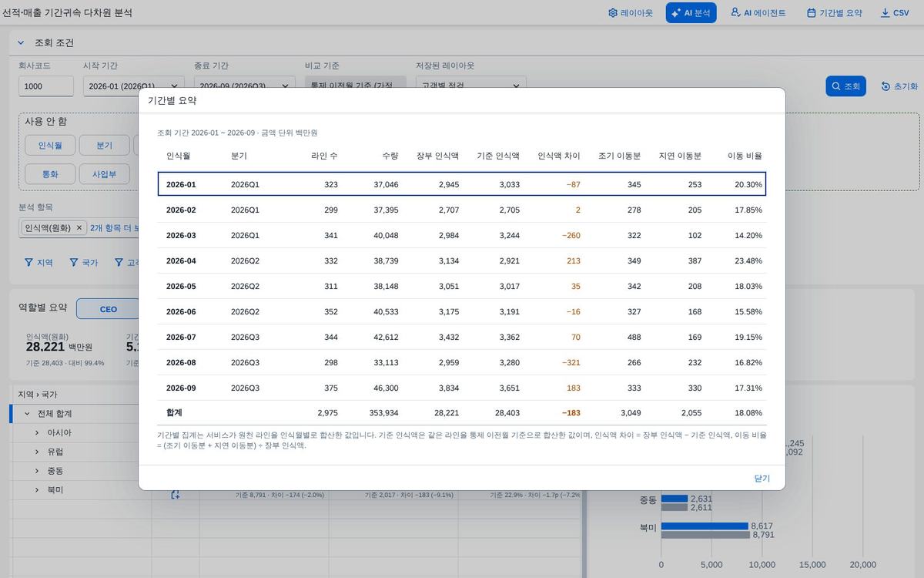The height and width of the screenshot is (578, 924).
Task: Click the −321 difference value
Action: tap(571, 363)
